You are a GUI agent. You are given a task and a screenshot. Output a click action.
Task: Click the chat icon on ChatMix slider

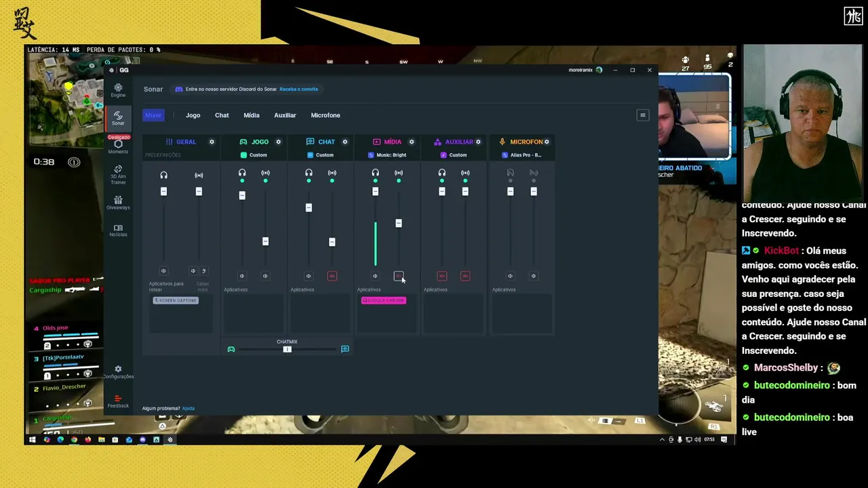coord(345,349)
